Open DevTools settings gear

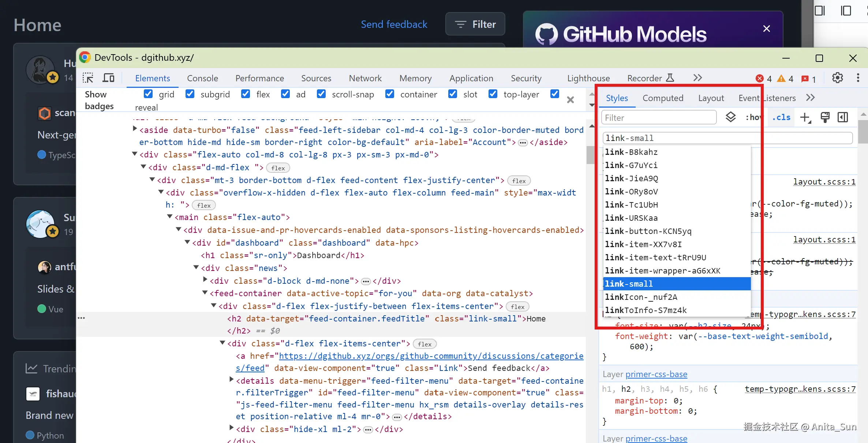837,78
